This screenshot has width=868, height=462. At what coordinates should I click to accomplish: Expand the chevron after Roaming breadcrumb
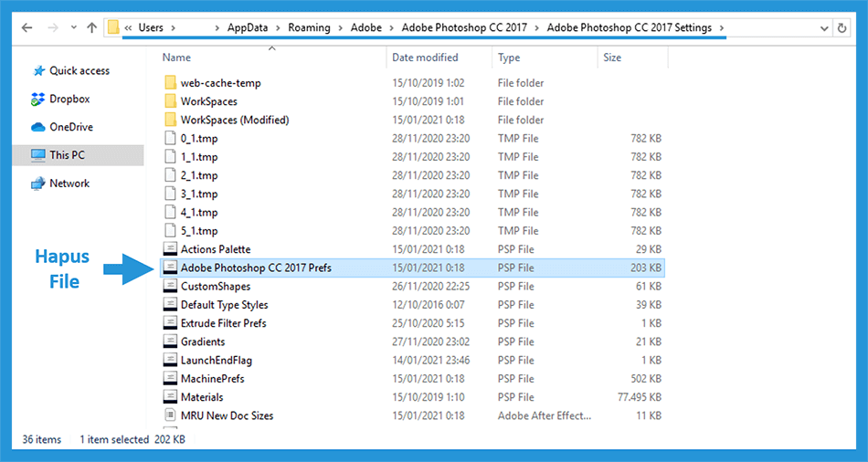click(x=341, y=27)
